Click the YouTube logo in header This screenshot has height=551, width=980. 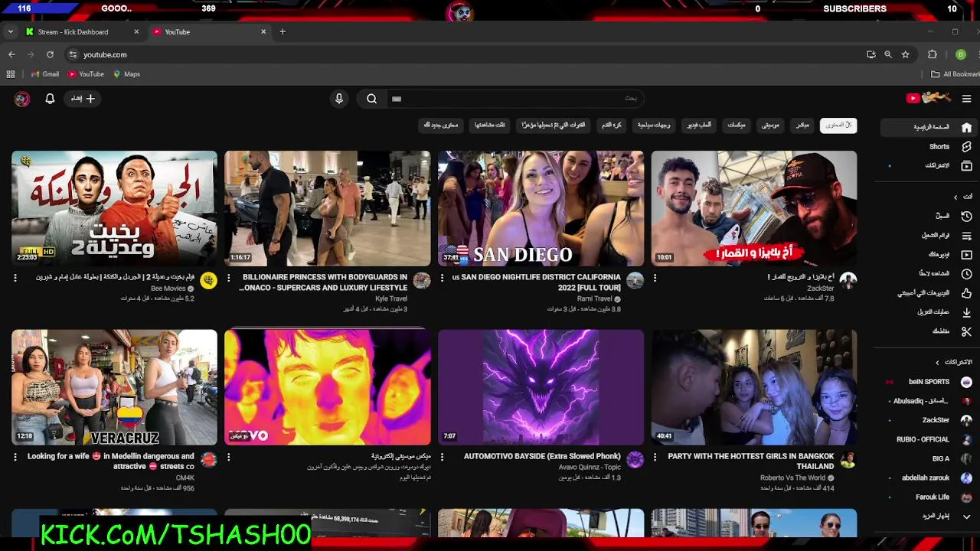tap(929, 98)
